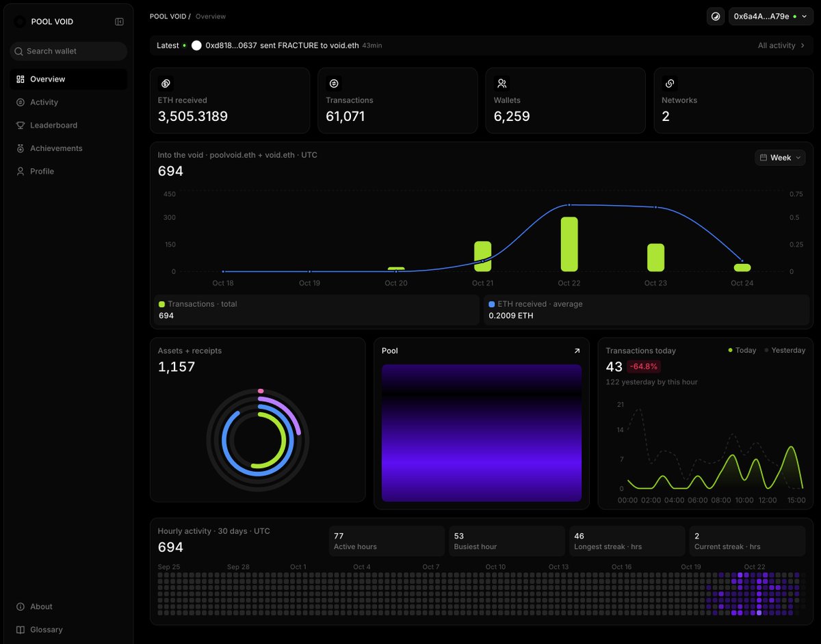821x644 pixels.
Task: Click the 61,071 transactions value
Action: tap(346, 117)
